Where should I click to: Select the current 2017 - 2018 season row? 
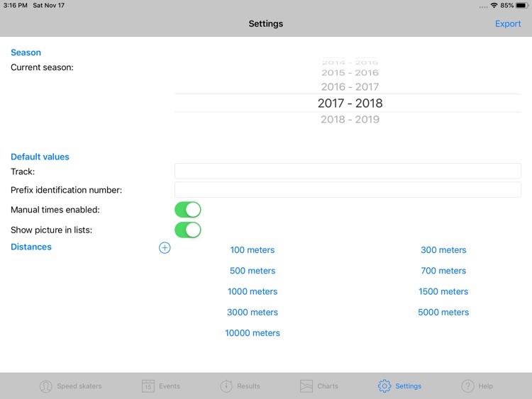348,103
